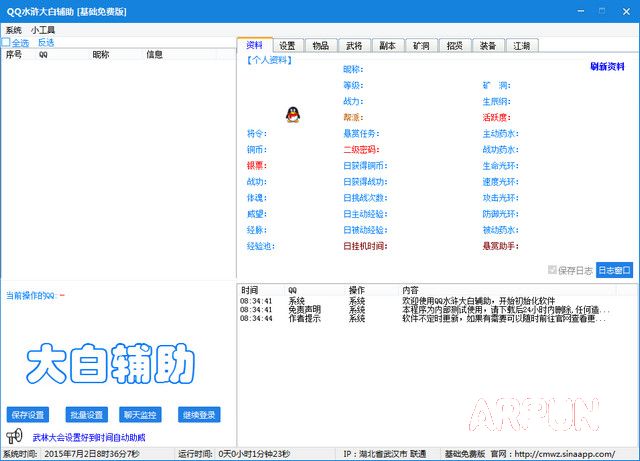Click the 经验池 label
Screen dimensions: 640x461
click(261, 246)
